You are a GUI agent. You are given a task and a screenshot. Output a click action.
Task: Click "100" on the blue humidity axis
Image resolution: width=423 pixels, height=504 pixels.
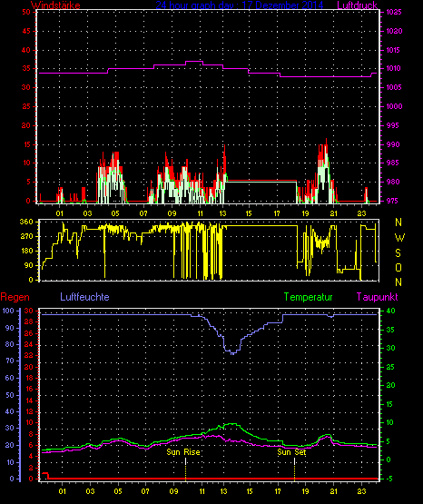click(x=8, y=311)
